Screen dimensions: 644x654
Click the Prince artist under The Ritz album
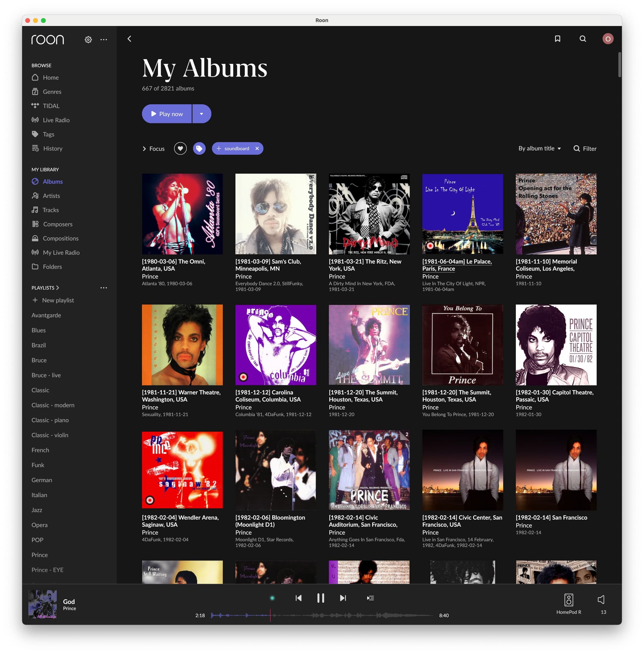337,277
